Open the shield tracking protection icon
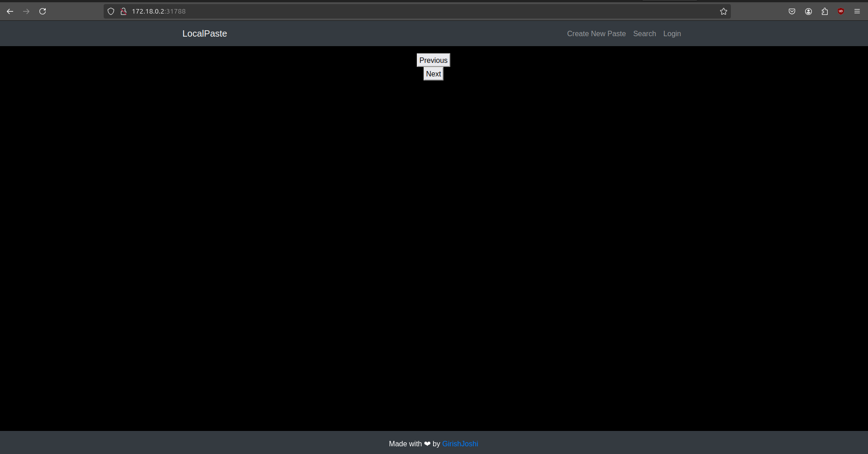This screenshot has height=454, width=868. pyautogui.click(x=111, y=11)
